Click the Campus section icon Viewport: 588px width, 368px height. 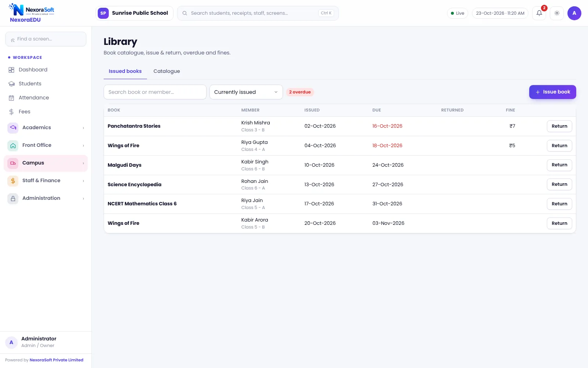[x=13, y=163]
